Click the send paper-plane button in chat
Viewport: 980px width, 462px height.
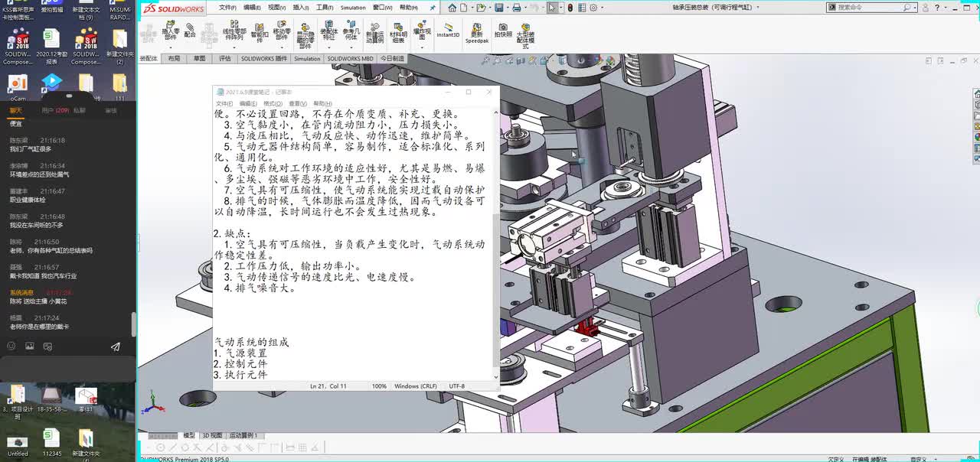pos(116,346)
